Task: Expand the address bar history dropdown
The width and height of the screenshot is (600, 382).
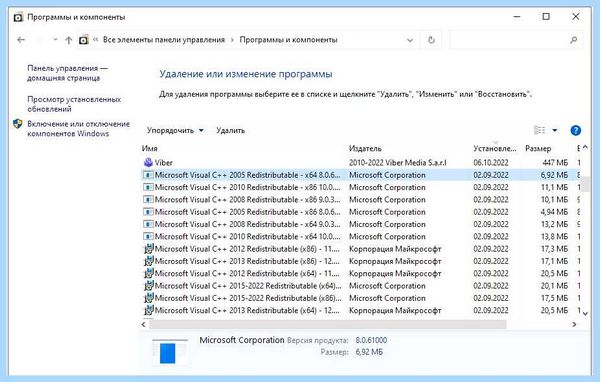Action: pos(410,40)
